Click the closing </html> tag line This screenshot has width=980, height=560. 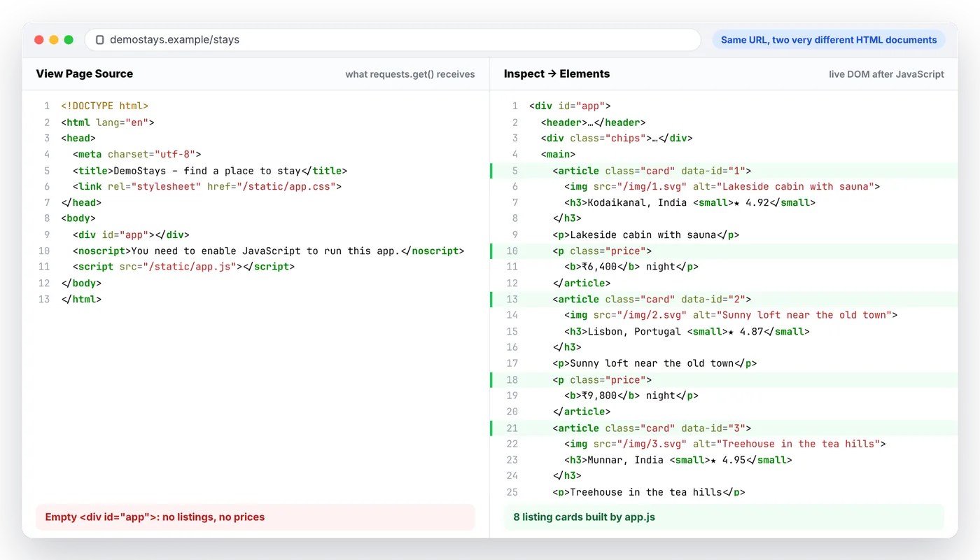pyautogui.click(x=81, y=299)
